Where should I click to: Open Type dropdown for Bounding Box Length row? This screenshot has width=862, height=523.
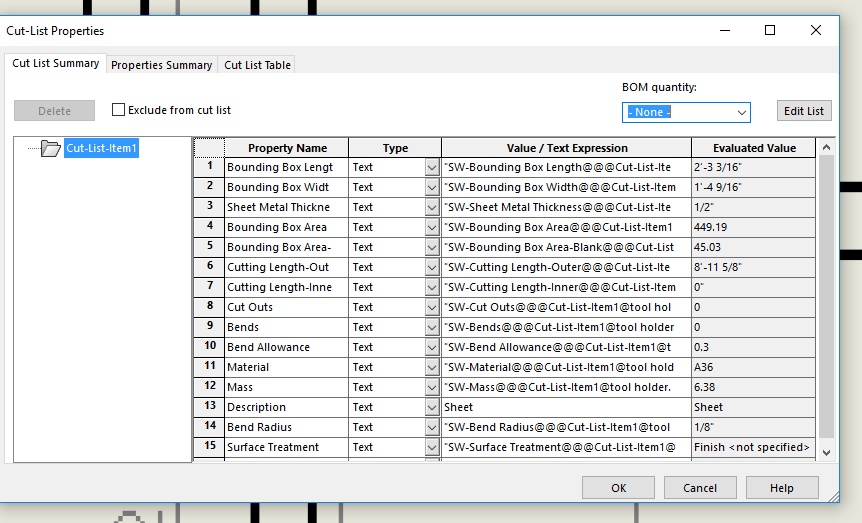[x=432, y=167]
